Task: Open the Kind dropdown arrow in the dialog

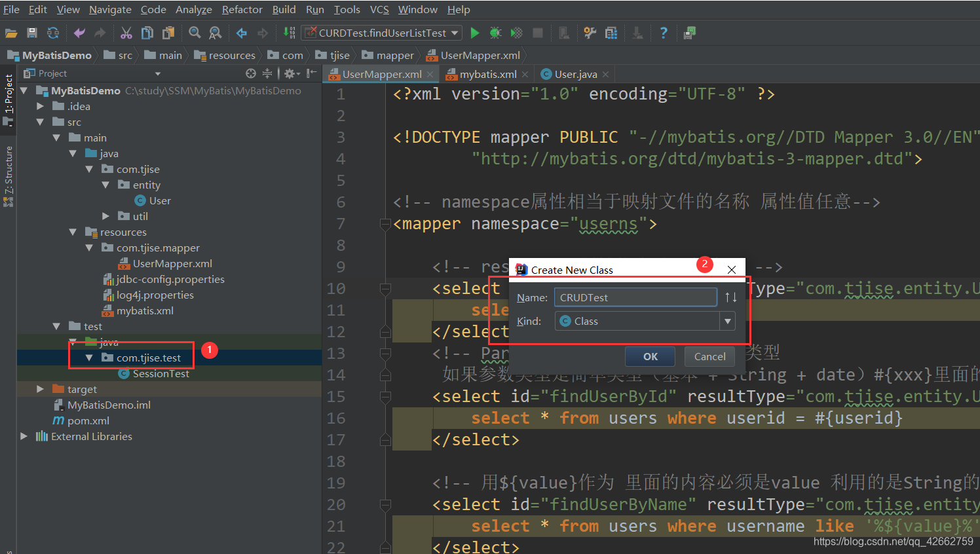Action: coord(727,321)
